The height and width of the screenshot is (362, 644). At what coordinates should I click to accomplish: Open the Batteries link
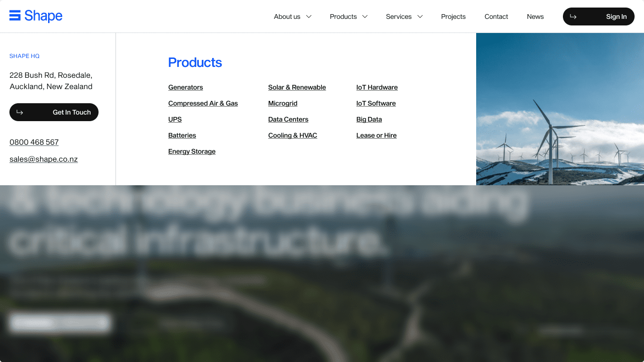[x=182, y=135]
